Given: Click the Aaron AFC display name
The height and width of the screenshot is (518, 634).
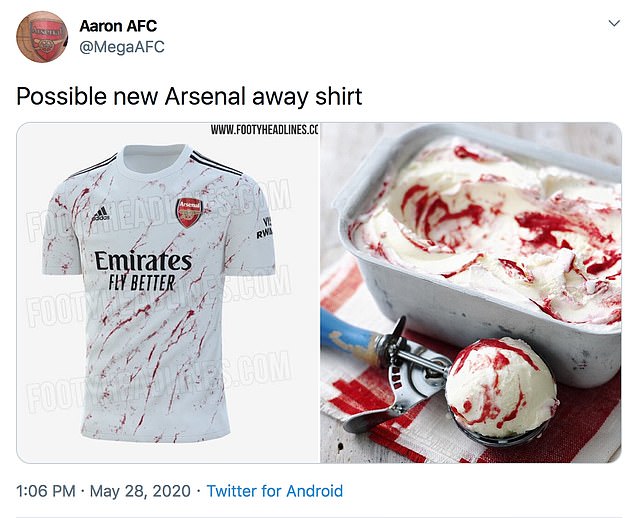Looking at the screenshot, I should (x=118, y=26).
